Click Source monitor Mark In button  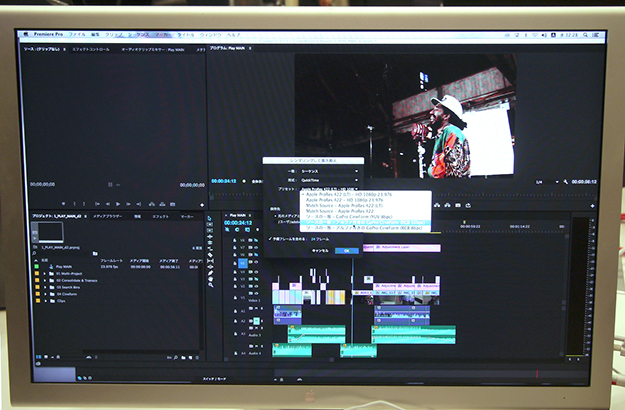pos(75,204)
